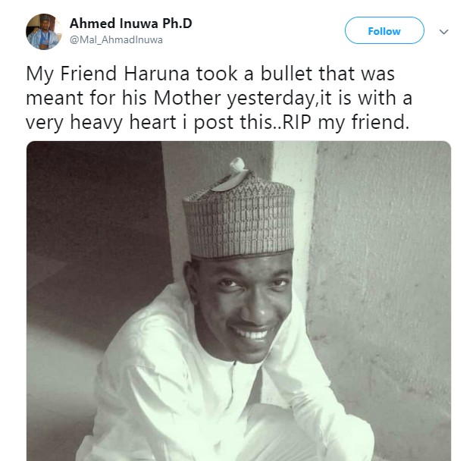
Task: Click the embroidered cap in the photo
Action: coord(240,212)
